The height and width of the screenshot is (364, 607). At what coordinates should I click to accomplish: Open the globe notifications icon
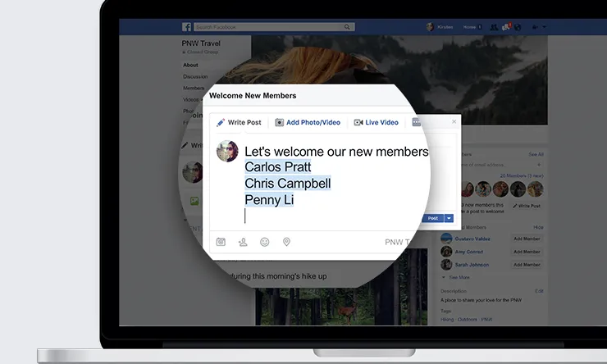coord(518,27)
